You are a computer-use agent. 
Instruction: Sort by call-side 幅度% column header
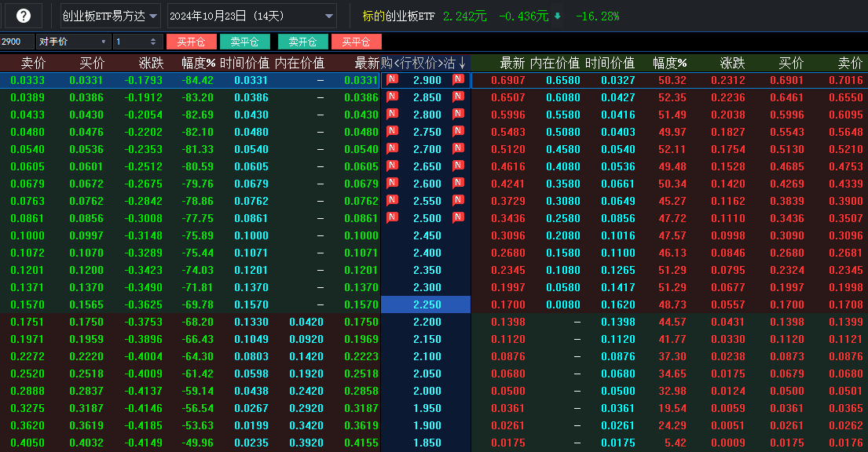click(198, 63)
